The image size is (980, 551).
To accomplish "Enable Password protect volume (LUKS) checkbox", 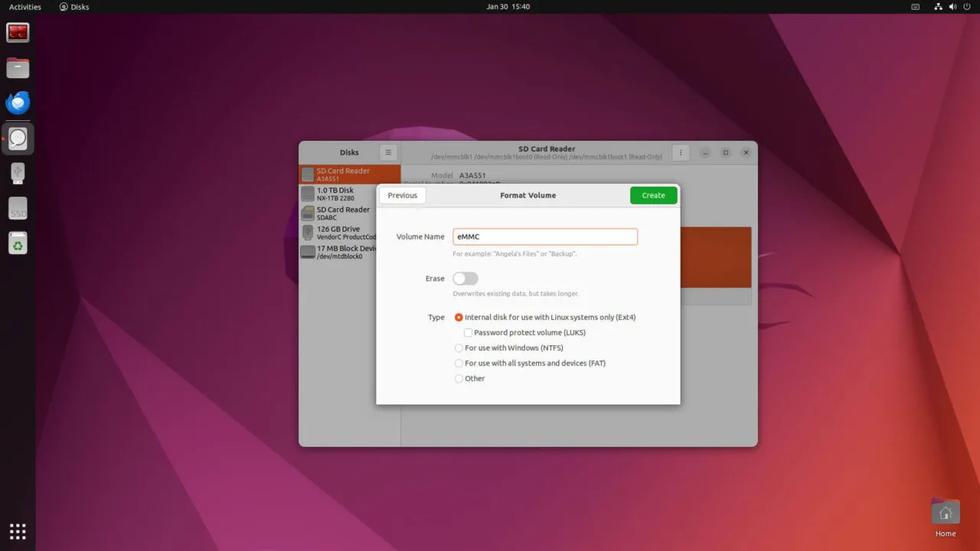I will click(468, 333).
